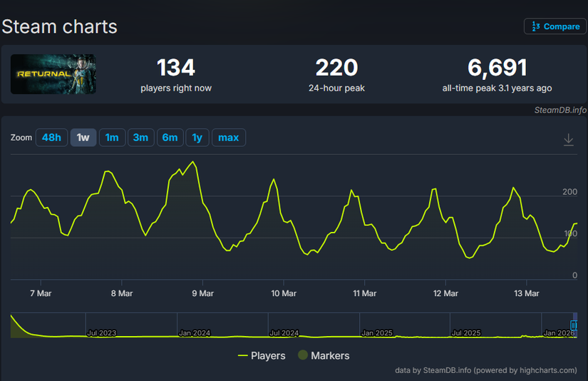Click the Compare button
The width and height of the screenshot is (588, 381).
point(555,26)
